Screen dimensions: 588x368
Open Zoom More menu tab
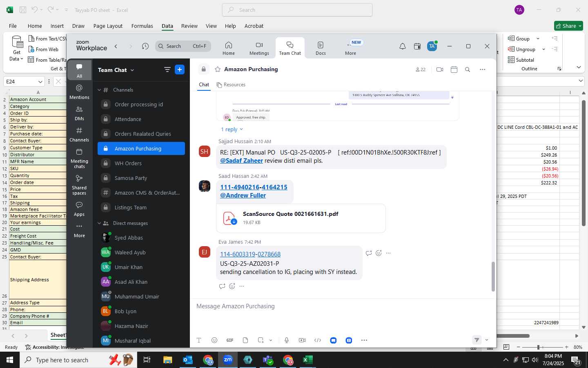pos(350,48)
